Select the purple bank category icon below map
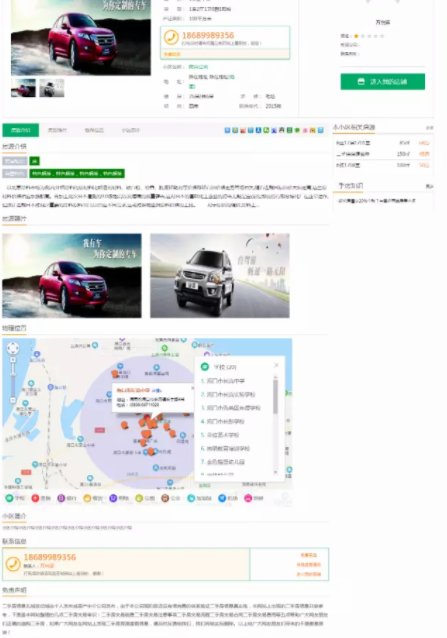Image resolution: width=447 pixels, height=638 pixels. pyautogui.click(x=61, y=498)
